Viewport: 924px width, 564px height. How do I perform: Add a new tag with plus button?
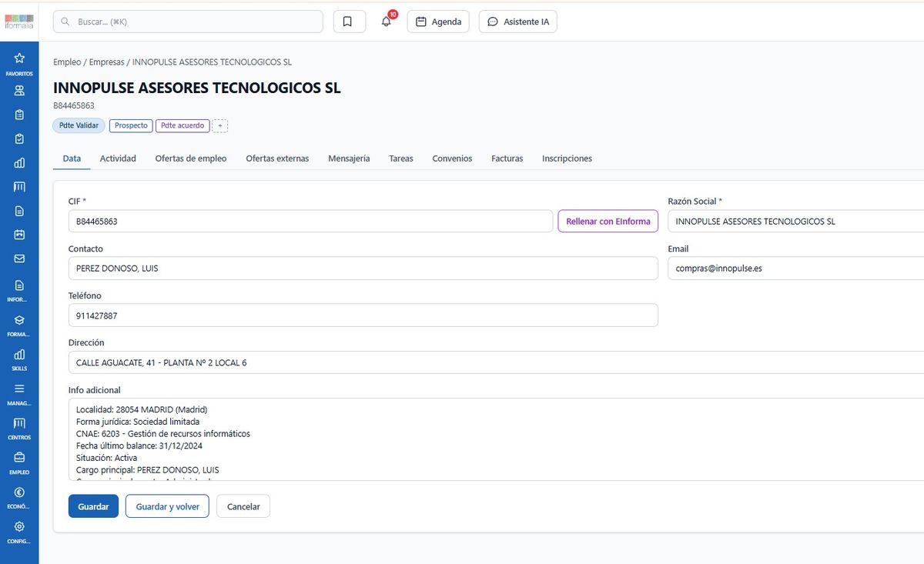[220, 125]
